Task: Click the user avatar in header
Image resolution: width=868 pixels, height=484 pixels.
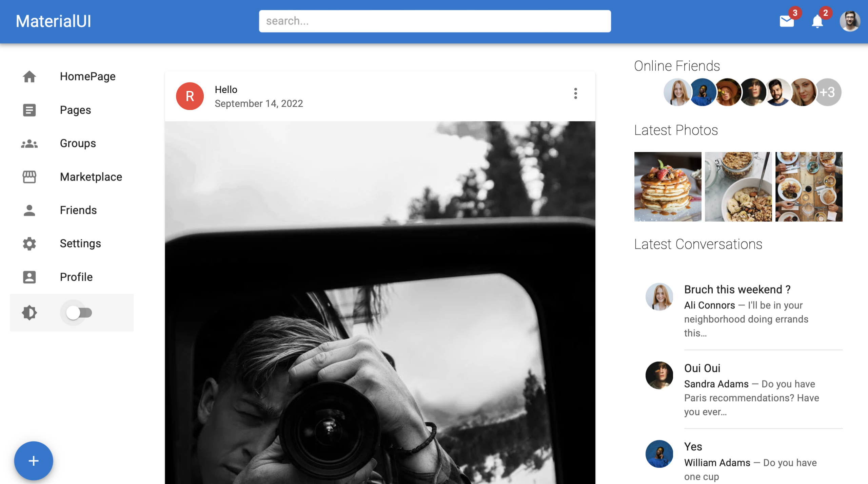Action: pos(849,21)
